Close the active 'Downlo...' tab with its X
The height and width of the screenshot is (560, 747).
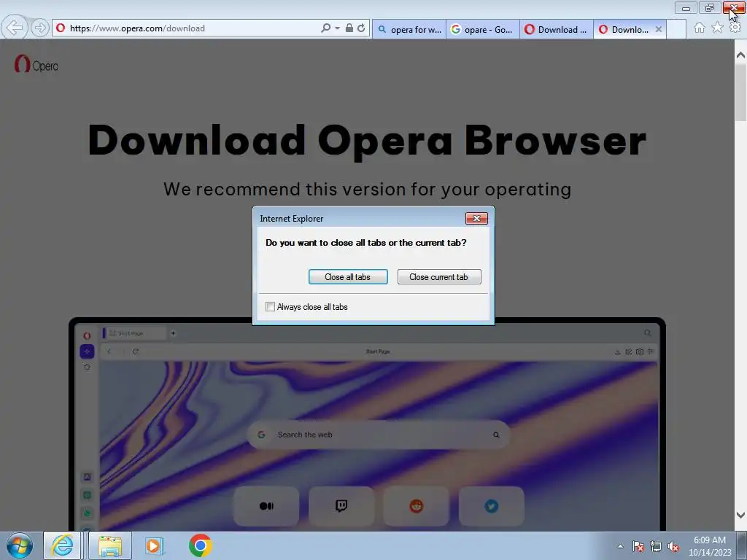point(659,29)
